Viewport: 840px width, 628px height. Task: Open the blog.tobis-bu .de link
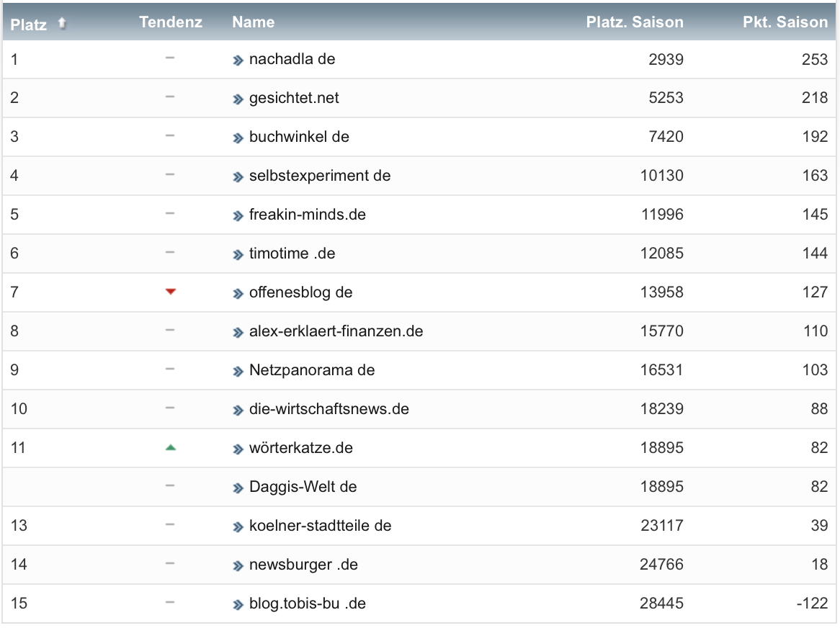pos(308,604)
